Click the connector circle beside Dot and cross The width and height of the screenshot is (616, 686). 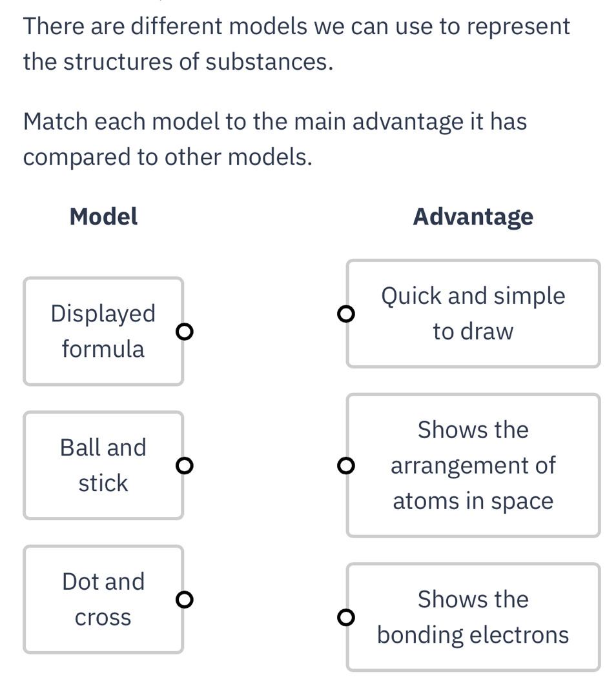click(x=185, y=599)
